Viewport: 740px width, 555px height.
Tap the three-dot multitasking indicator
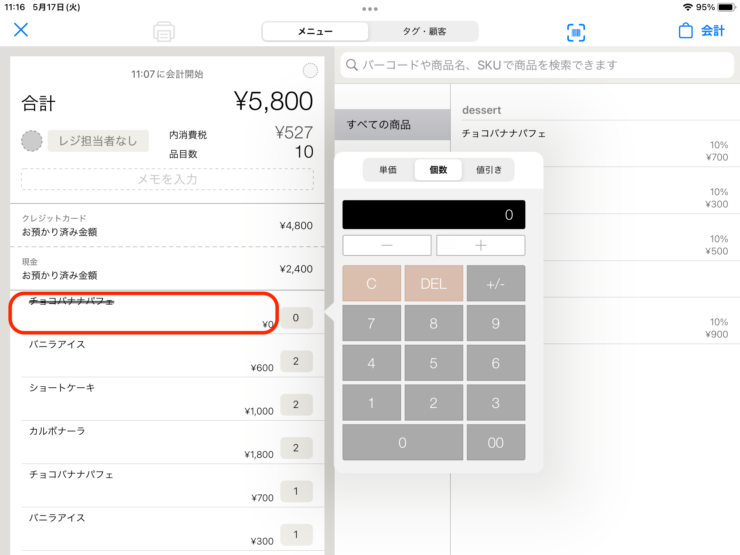pyautogui.click(x=370, y=9)
